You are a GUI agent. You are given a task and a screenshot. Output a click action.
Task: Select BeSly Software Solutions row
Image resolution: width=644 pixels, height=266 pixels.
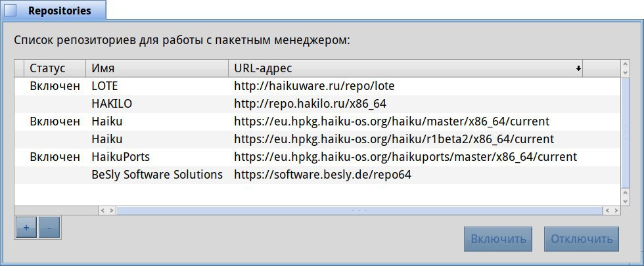coord(317,175)
